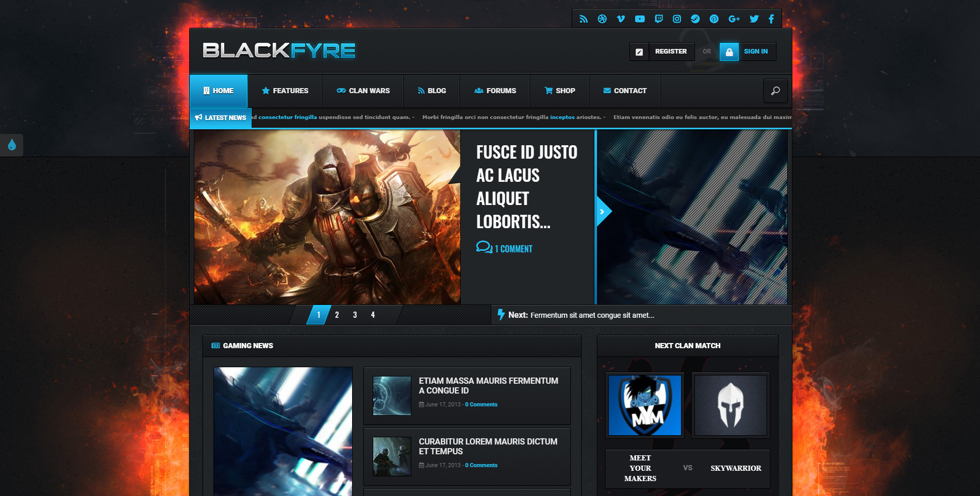Open the Google Plus social icon

pos(734,19)
